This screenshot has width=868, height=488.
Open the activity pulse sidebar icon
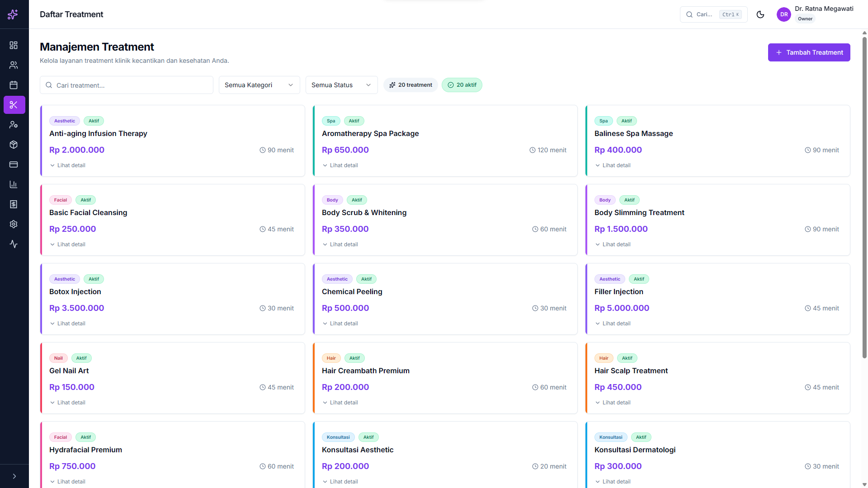click(14, 244)
